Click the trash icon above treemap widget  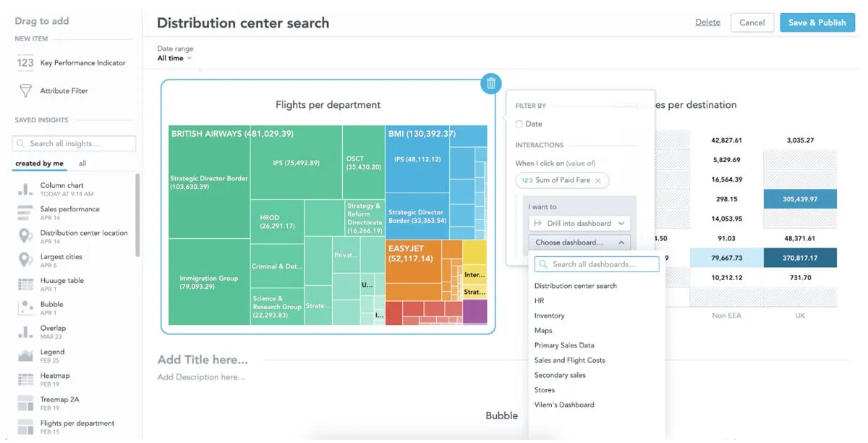pos(491,83)
